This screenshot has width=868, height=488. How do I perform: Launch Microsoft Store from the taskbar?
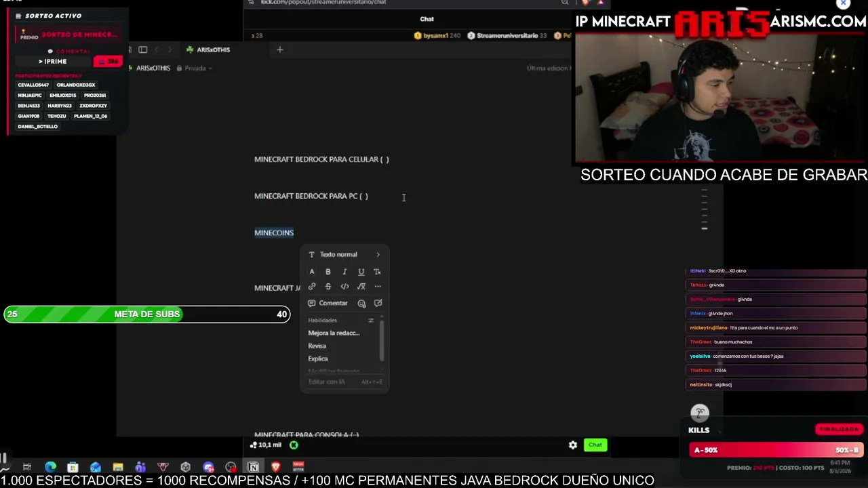(73, 467)
